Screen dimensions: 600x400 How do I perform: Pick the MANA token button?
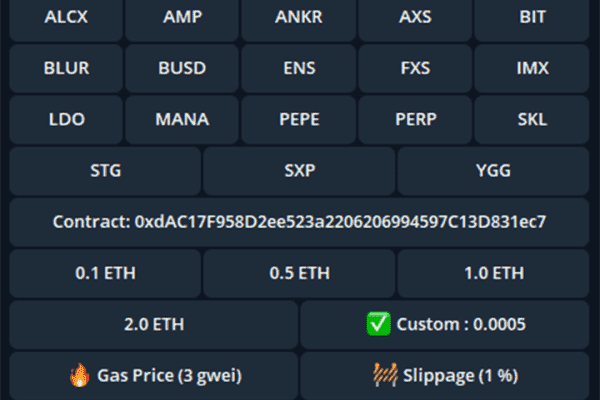pyautogui.click(x=182, y=120)
